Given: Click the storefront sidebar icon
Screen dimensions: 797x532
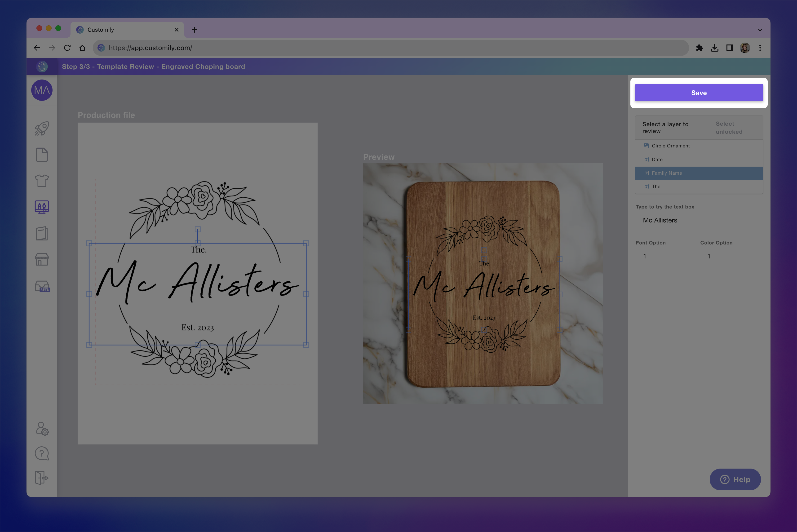Looking at the screenshot, I should 42,260.
